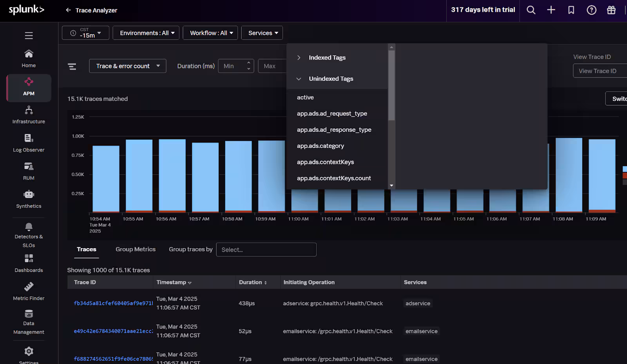Go back using Trace Analyzer arrow

click(x=68, y=10)
